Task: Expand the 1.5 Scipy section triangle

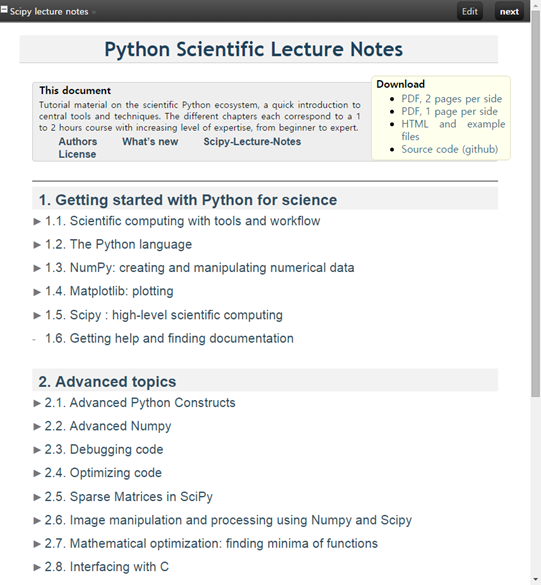Action: coord(37,315)
